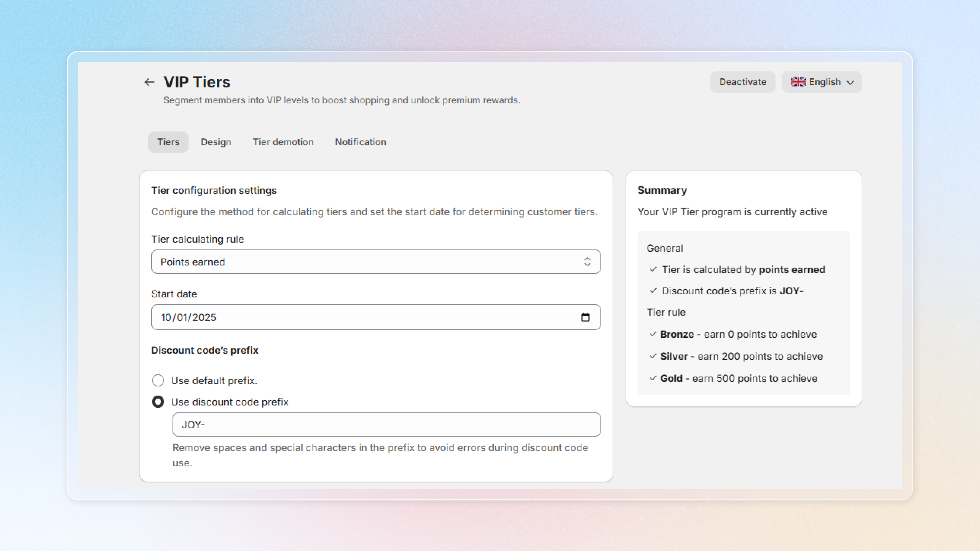Click the chevron next to English
This screenshot has height=551, width=980.
pos(850,82)
